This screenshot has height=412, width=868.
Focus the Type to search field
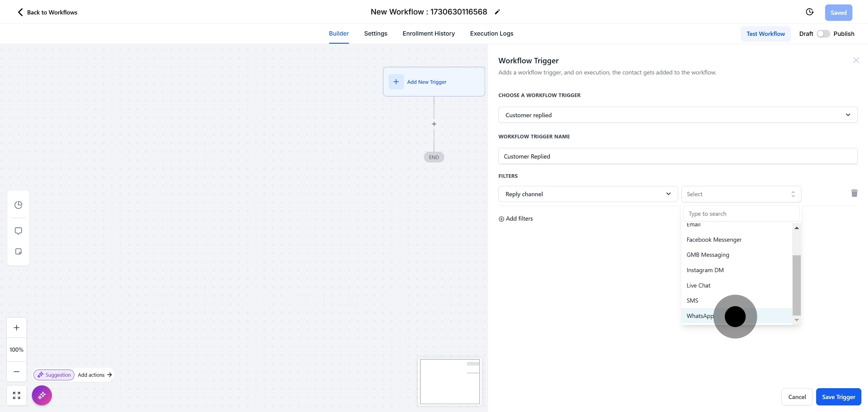pos(741,214)
